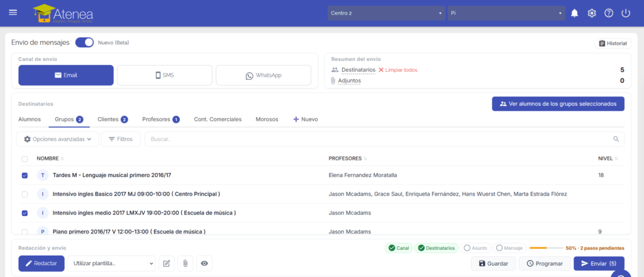
Task: Open the notifications bell
Action: click(575, 13)
